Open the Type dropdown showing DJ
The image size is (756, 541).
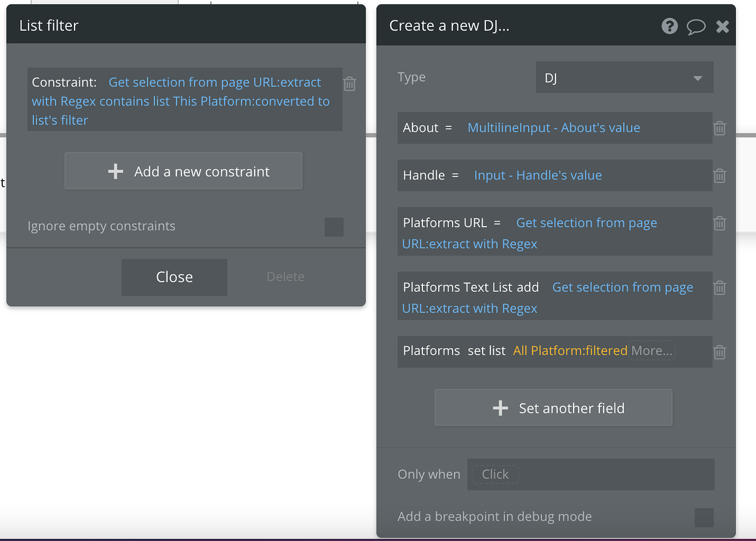click(624, 77)
